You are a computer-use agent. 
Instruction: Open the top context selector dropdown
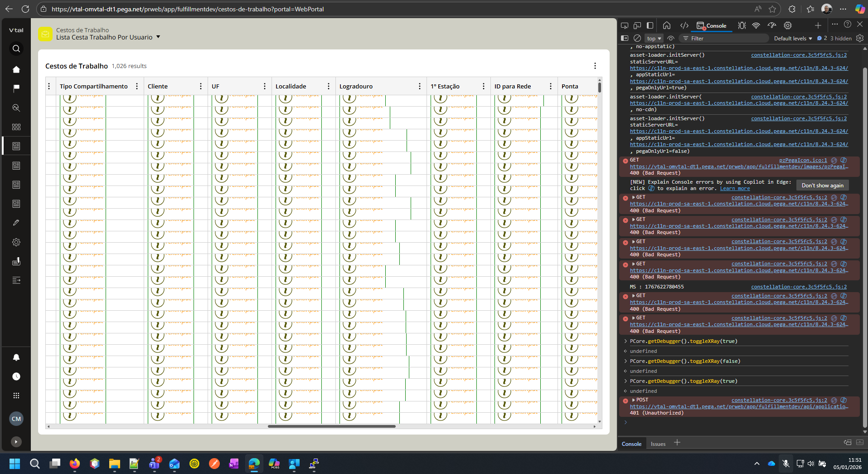click(654, 39)
